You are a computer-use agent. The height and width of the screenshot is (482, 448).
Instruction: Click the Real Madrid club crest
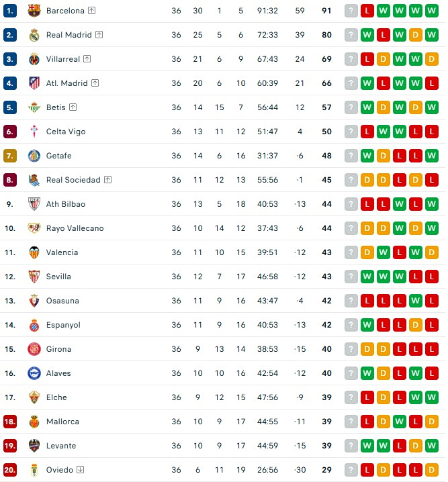pyautogui.click(x=34, y=35)
